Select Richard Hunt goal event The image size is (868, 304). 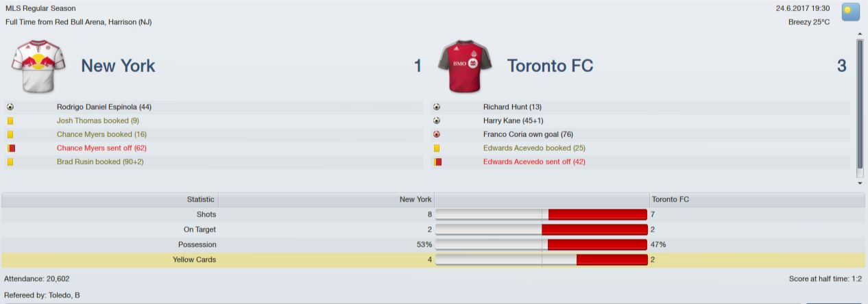(x=640, y=107)
